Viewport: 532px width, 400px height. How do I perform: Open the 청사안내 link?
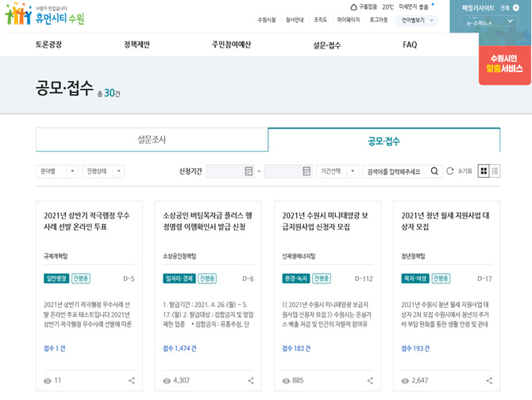(295, 20)
